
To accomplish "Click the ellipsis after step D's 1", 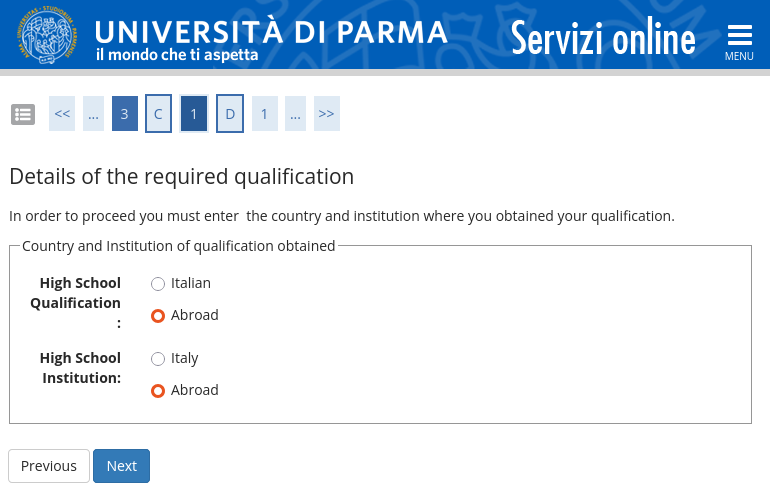I will pyautogui.click(x=295, y=114).
